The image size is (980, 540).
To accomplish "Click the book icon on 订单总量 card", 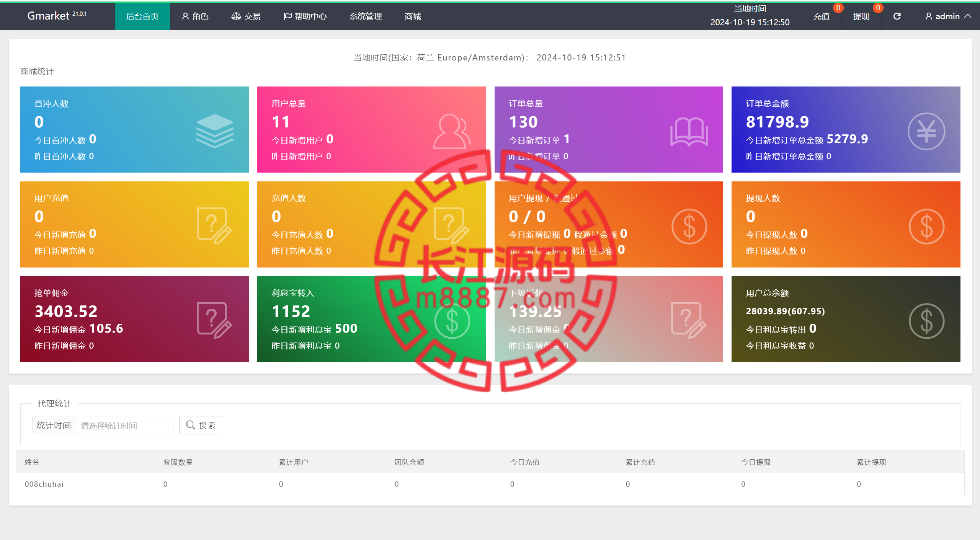I will point(689,132).
